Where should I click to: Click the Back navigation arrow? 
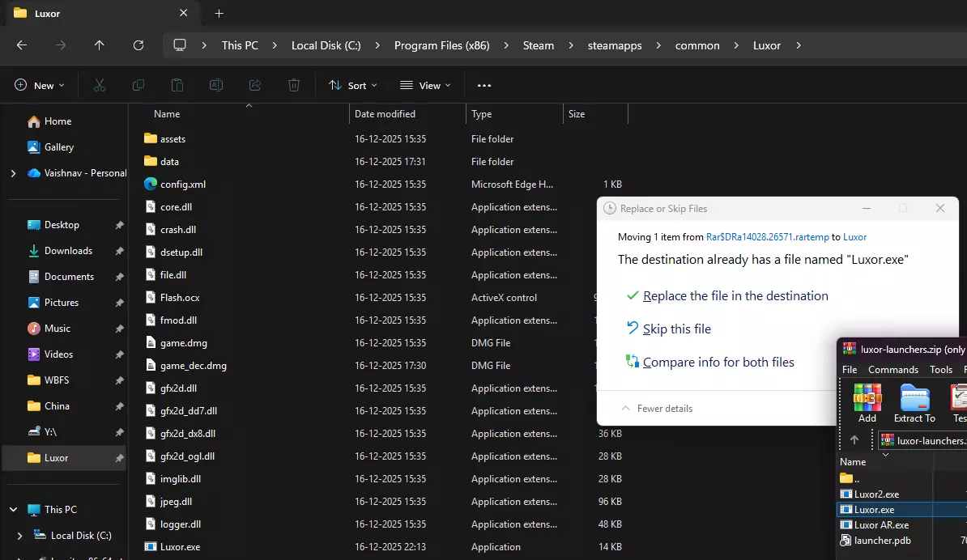pos(22,45)
